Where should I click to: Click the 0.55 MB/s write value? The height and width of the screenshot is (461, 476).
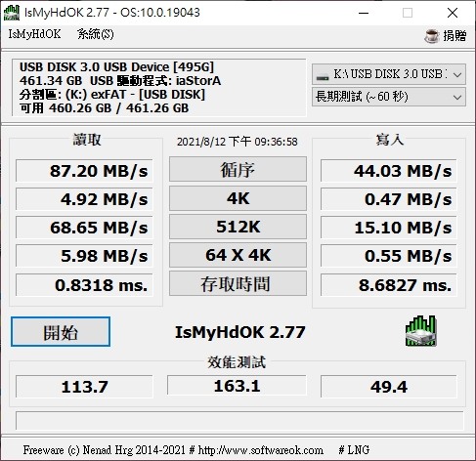(389, 256)
